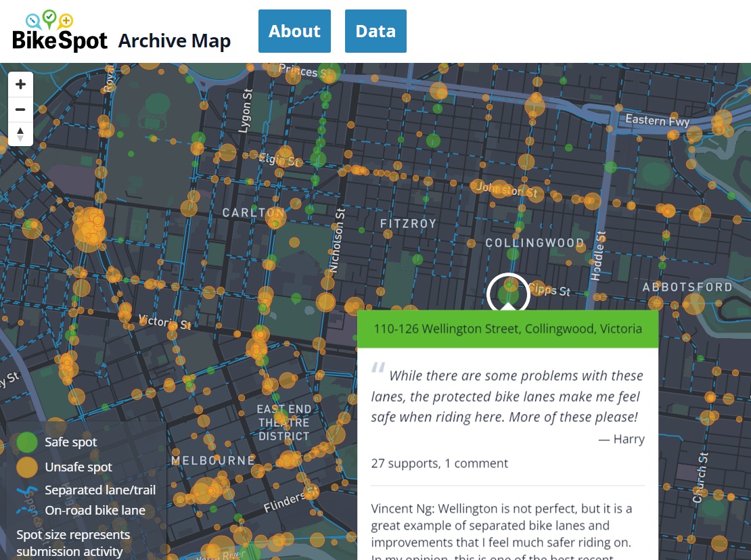Click the green Wellington Street address header

pyautogui.click(x=507, y=329)
